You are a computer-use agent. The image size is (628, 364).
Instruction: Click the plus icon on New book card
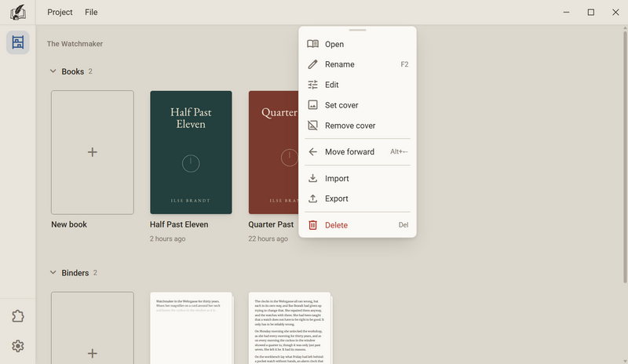(93, 152)
